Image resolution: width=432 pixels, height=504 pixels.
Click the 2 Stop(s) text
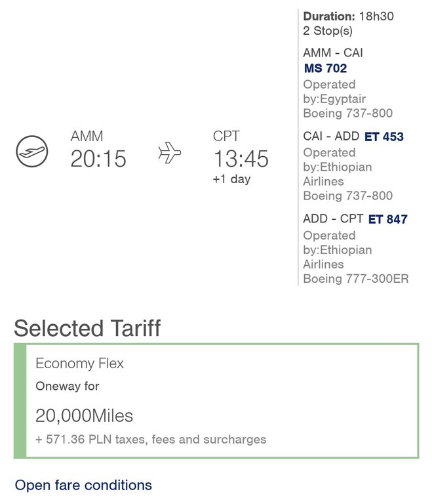tap(328, 31)
